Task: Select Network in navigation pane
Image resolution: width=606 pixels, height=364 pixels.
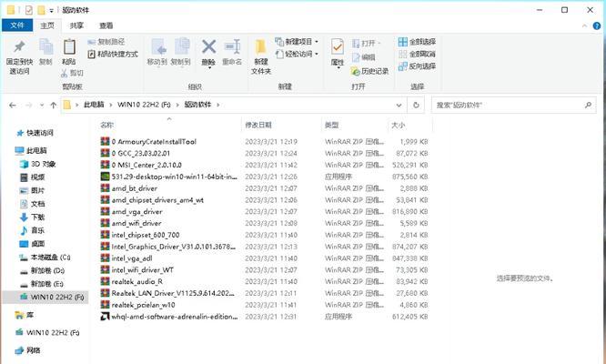Action: (28, 350)
